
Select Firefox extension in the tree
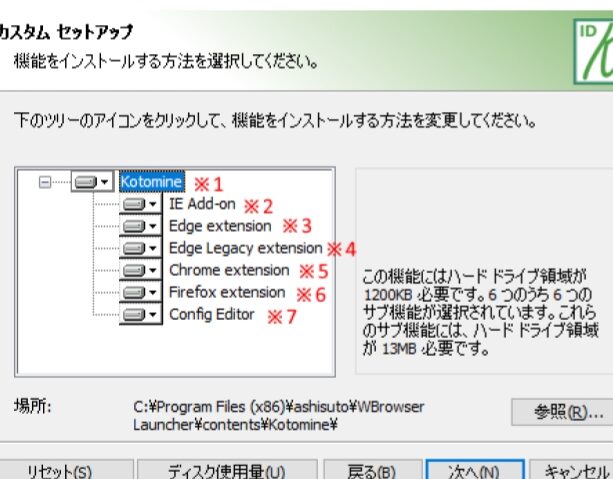226,292
